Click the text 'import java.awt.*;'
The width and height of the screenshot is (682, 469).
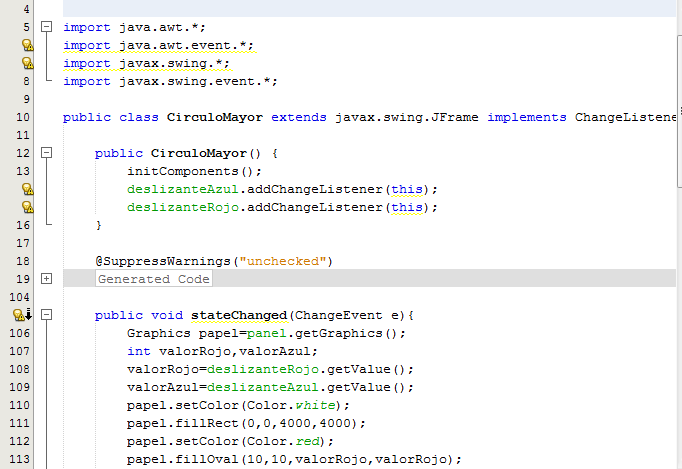coord(134,27)
